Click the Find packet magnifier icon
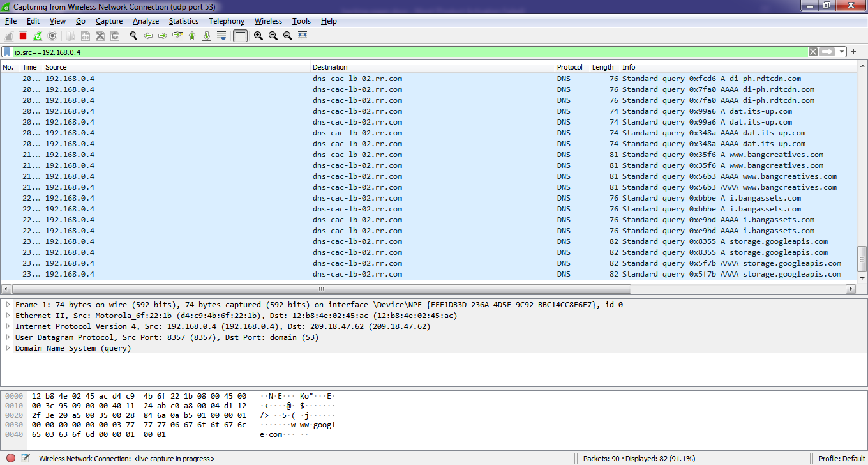 [133, 36]
